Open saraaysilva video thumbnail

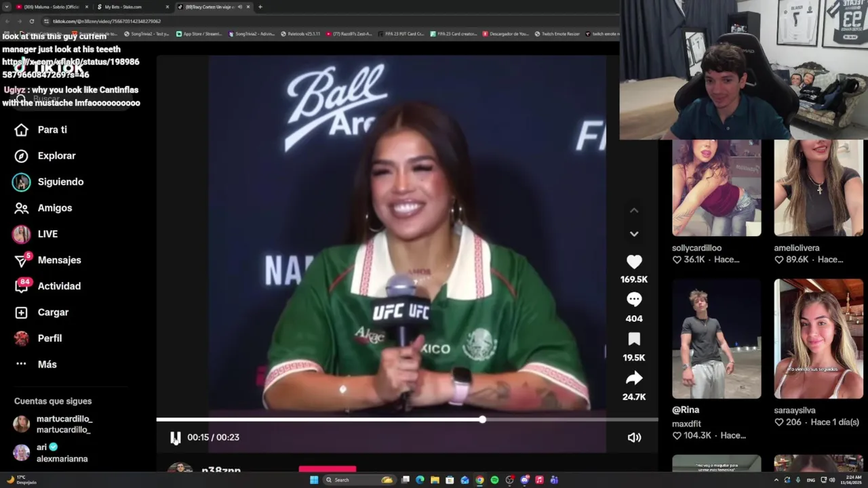818,339
